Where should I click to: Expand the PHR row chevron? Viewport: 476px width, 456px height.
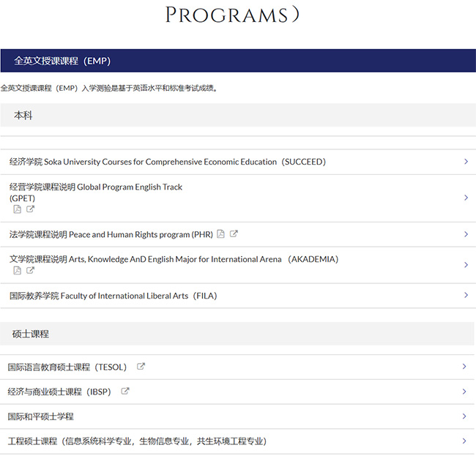(466, 234)
